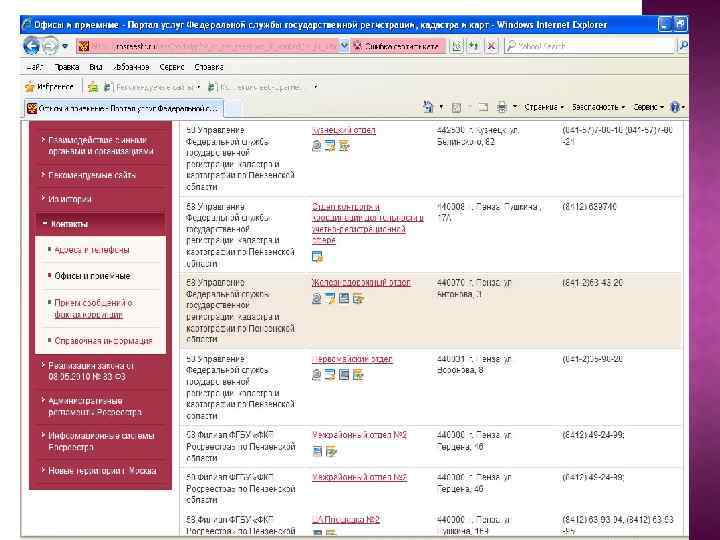The image size is (720, 540).
Task: Click the calendar icon under Первомайский отдел
Action: [x=330, y=375]
